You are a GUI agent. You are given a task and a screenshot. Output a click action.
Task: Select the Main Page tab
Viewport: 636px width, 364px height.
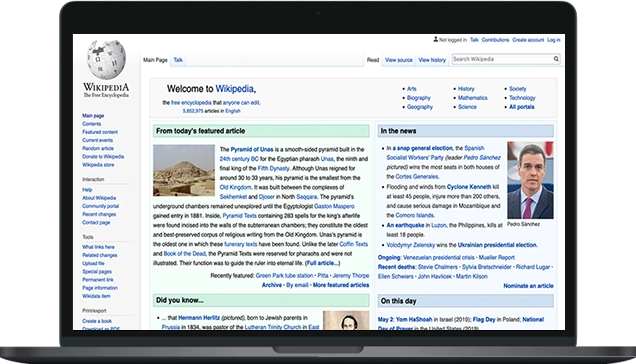click(x=155, y=60)
